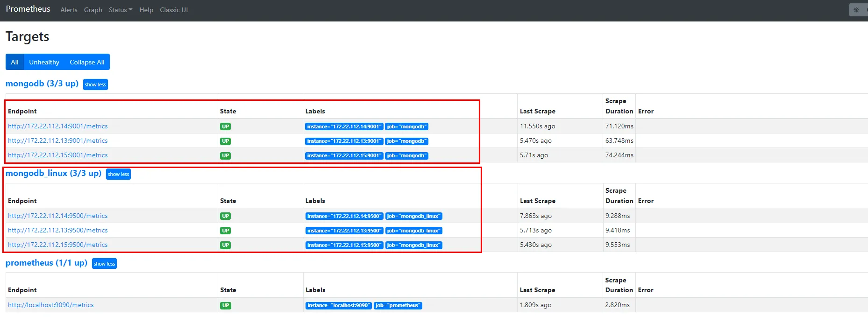Screen dimensions: 868x323
Task: Select scrape duration 71.120ms
Action: click(x=619, y=126)
